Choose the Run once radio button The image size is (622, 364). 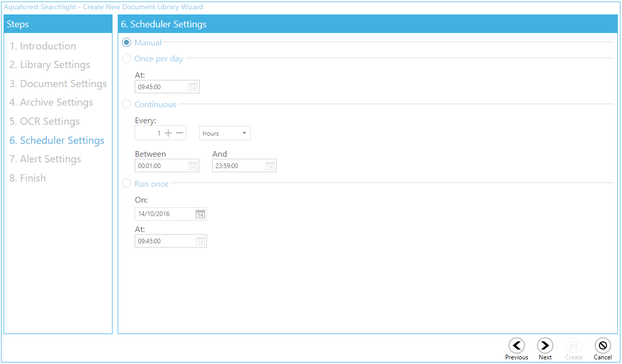126,184
